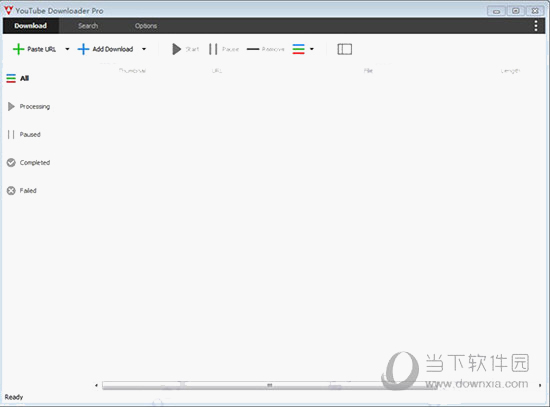This screenshot has width=550, height=407.
Task: Click the Pause bars icon in toolbar
Action: pyautogui.click(x=213, y=49)
